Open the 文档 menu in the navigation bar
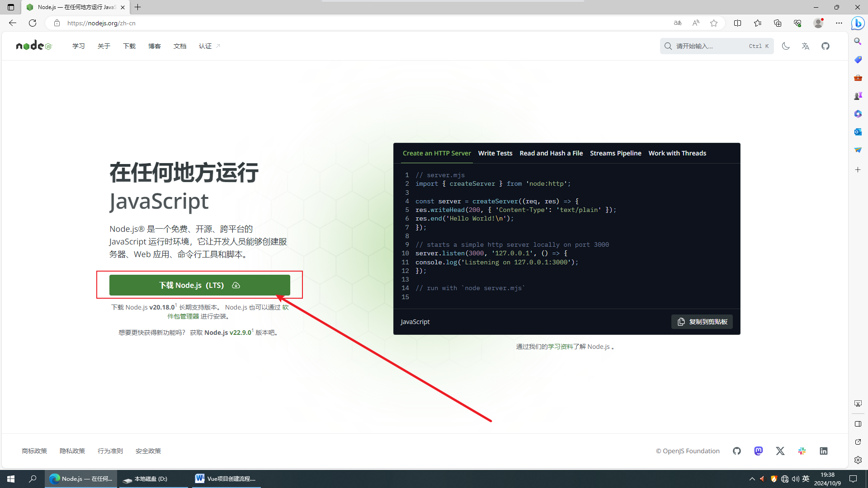The image size is (868, 488). pos(180,46)
